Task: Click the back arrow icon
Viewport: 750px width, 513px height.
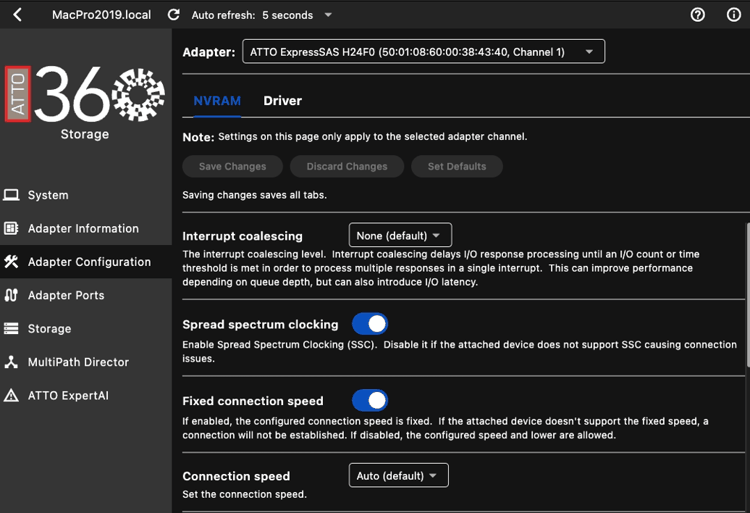Action: 17,15
